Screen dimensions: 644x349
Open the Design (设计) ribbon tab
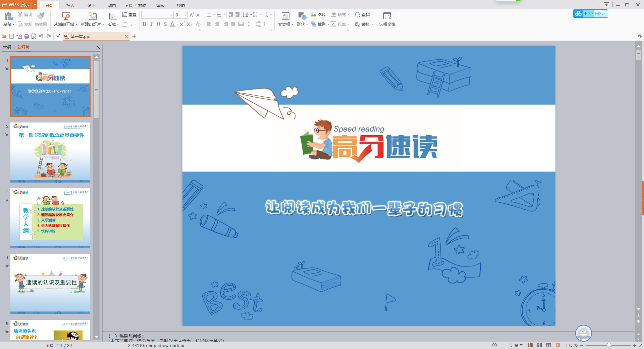pyautogui.click(x=91, y=5)
